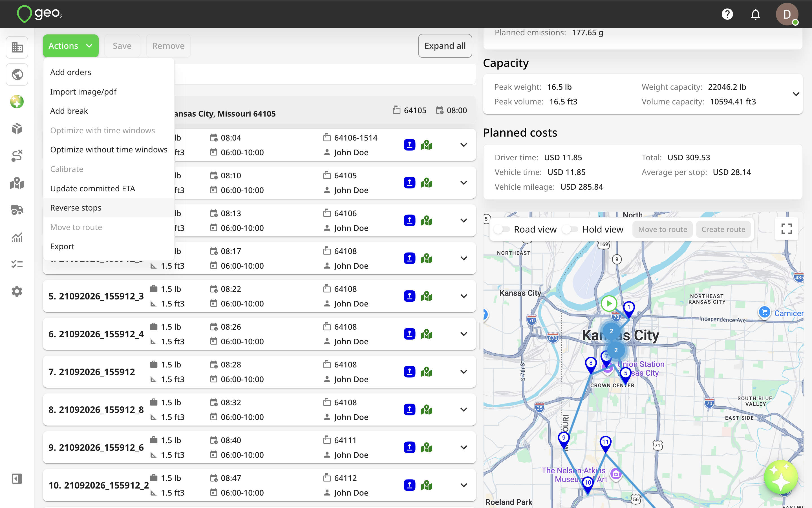Screen dimensions: 812x508
Task: Click green map icon for stop 7
Action: [x=427, y=372]
